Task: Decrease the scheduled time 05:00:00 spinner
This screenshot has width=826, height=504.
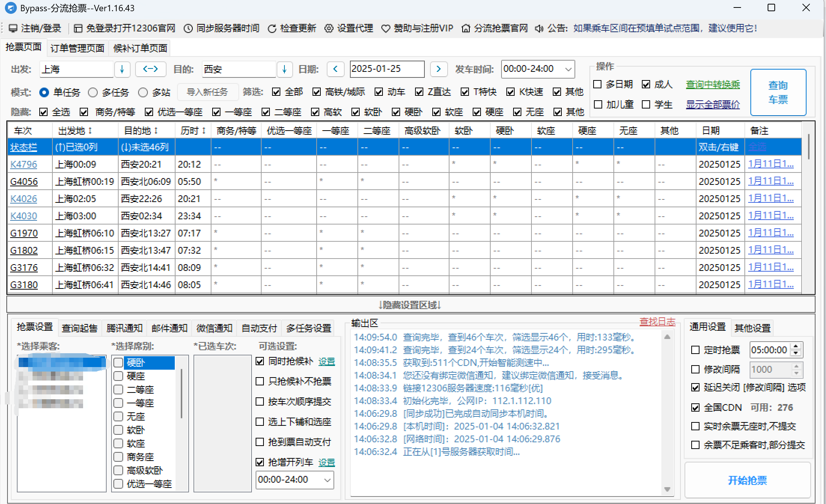Action: click(x=796, y=353)
